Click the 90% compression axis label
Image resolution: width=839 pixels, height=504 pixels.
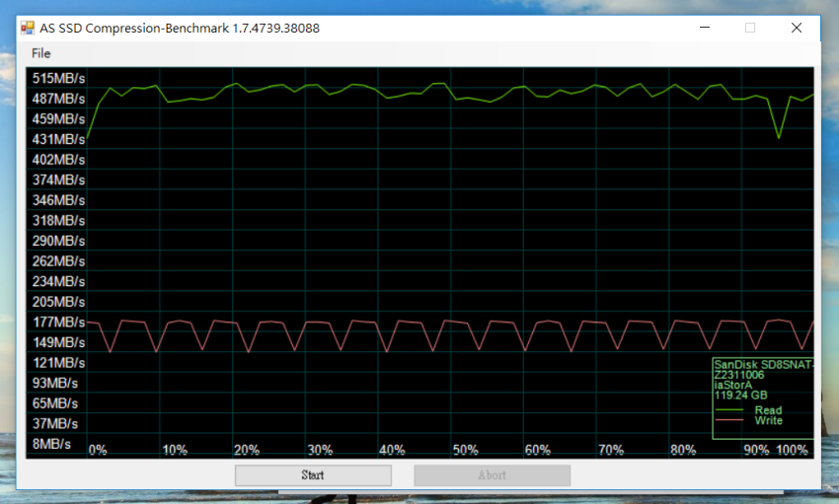757,450
